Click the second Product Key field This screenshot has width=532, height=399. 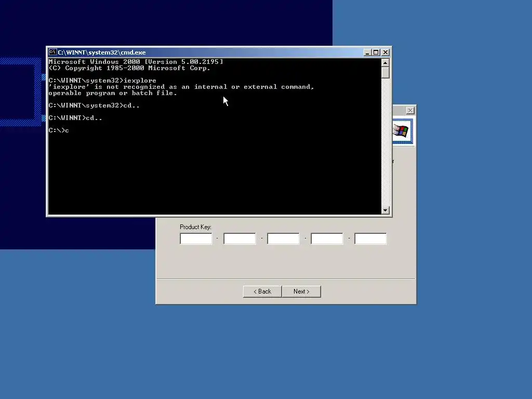[240, 238]
